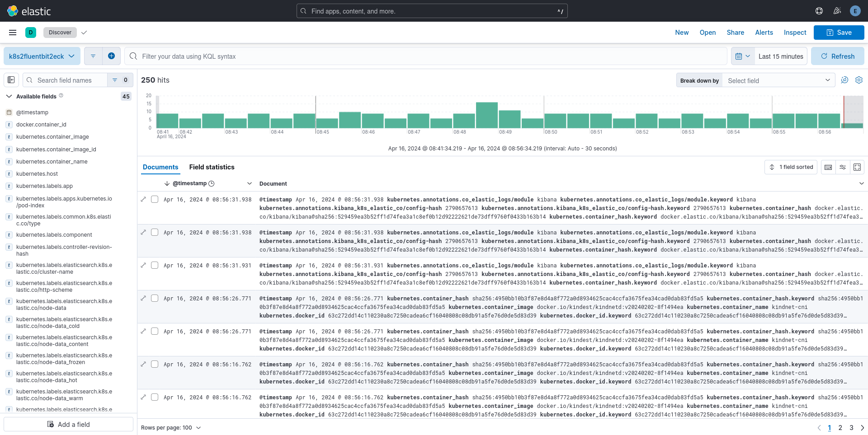Viewport: 868px width, 435px height.
Task: Select the Documents tab
Action: [160, 167]
